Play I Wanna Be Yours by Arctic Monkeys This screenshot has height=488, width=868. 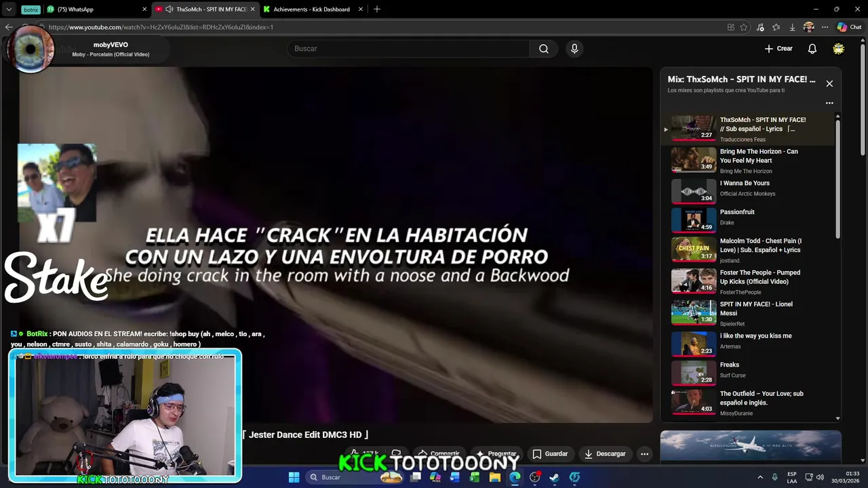pos(746,190)
